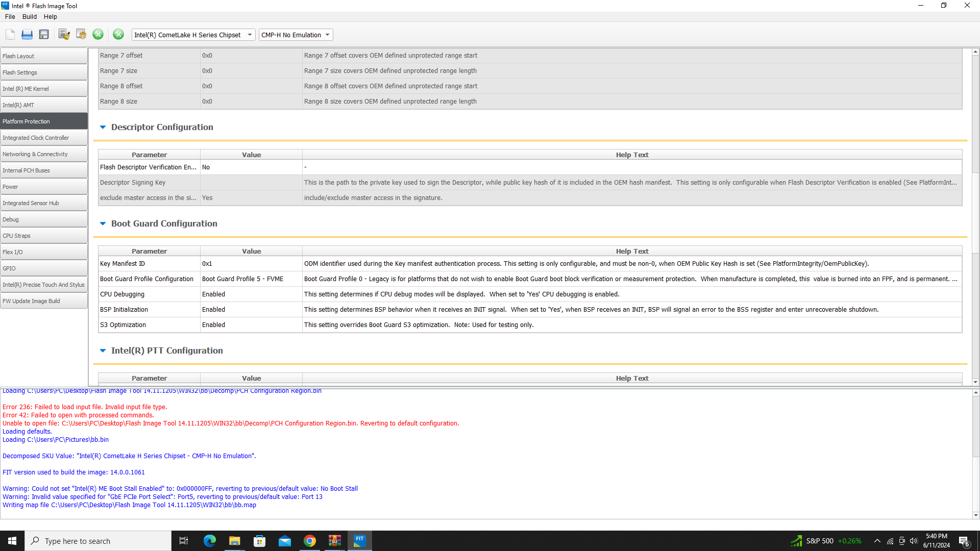Open the Flex I/O section
This screenshot has height=551, width=980.
(44, 252)
